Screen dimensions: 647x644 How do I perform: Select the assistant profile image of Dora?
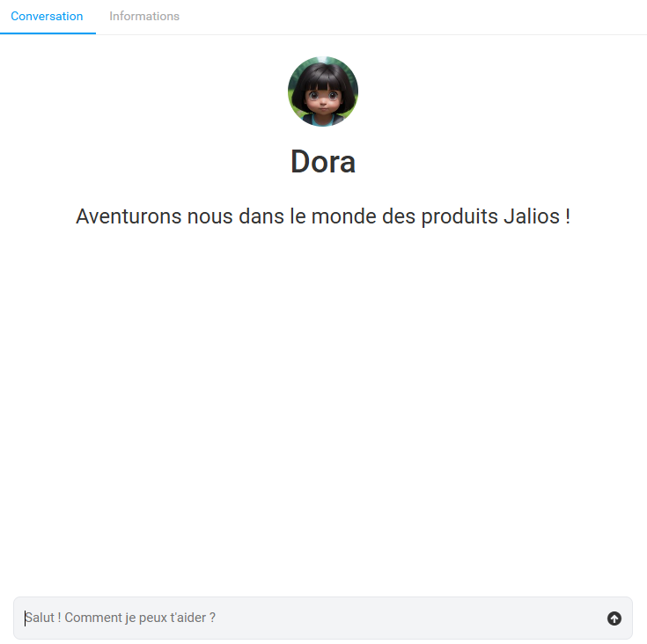coord(323,91)
